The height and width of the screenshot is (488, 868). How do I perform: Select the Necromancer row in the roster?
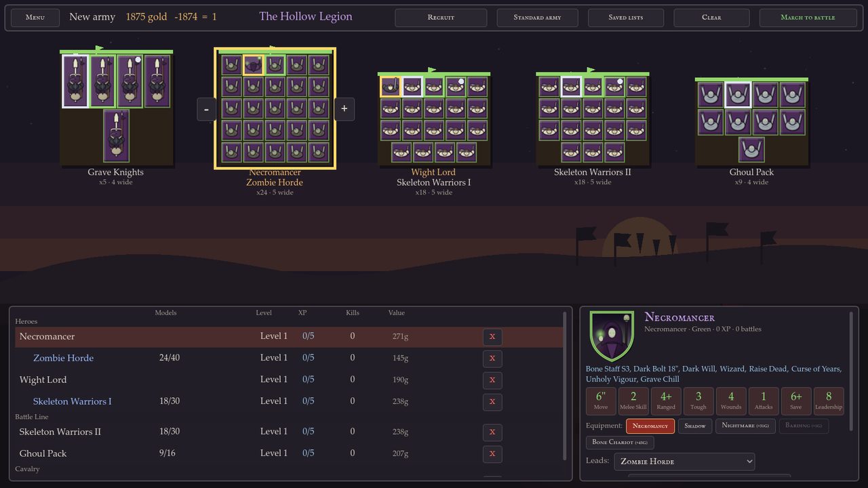point(289,337)
